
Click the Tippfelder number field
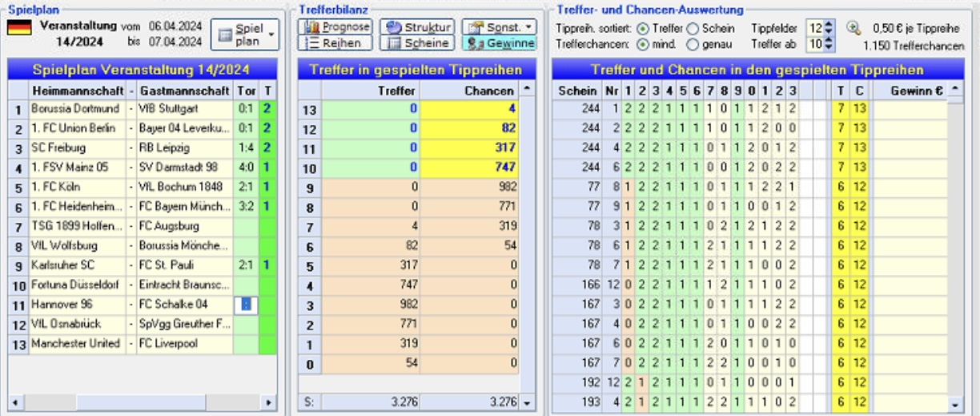(814, 29)
